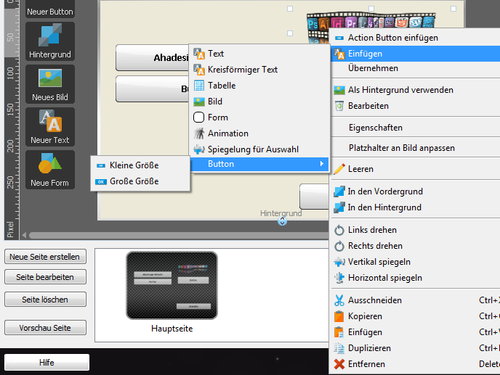The width and height of the screenshot is (500, 375).
Task: Choose Kopieren in context menu
Action: [415, 316]
